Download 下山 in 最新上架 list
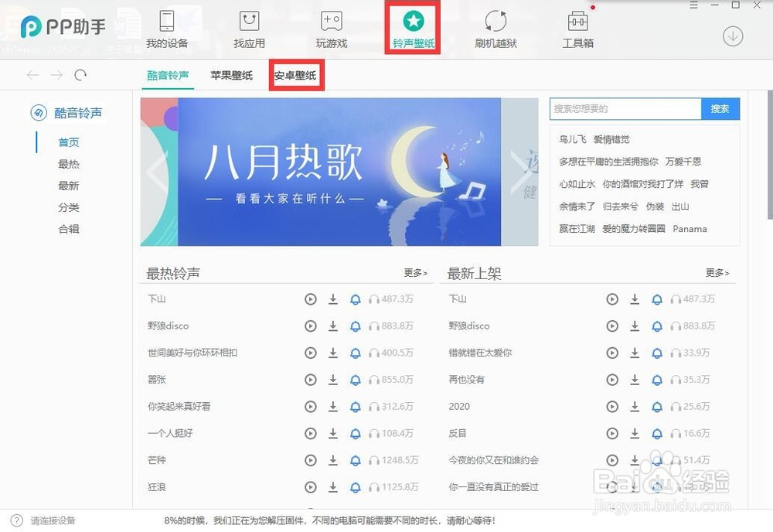This screenshot has height=532, width=773. coord(635,298)
